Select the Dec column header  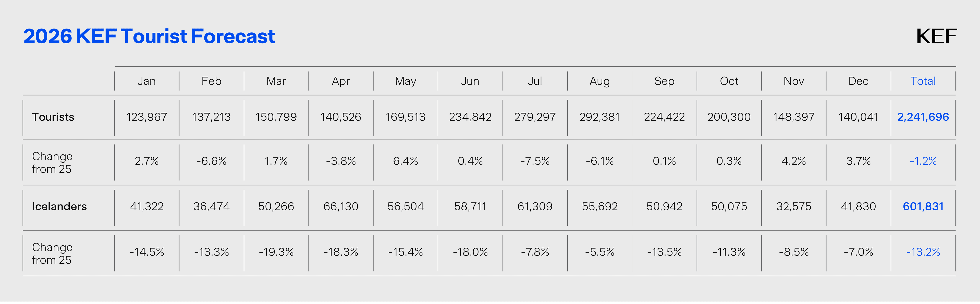[x=858, y=81]
